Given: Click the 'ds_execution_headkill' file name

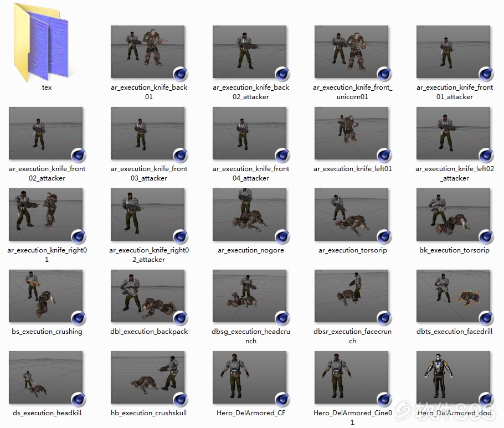Looking at the screenshot, I should [47, 412].
